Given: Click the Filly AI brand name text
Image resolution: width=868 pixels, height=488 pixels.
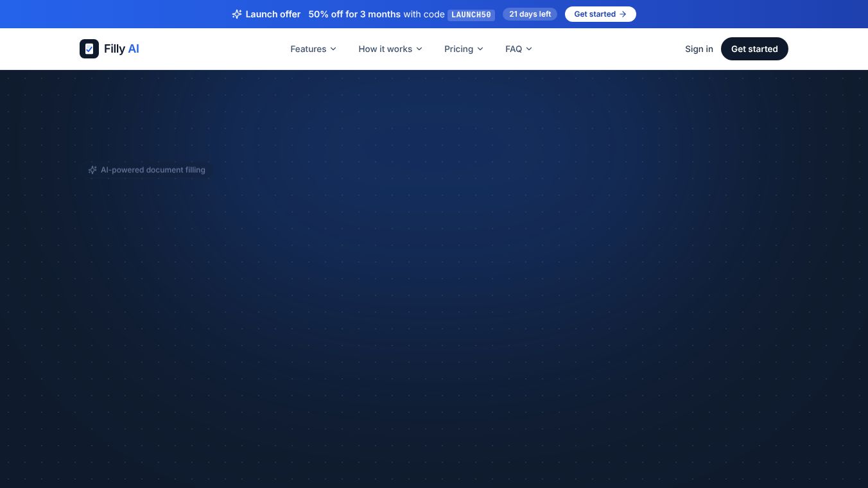Looking at the screenshot, I should tap(121, 49).
